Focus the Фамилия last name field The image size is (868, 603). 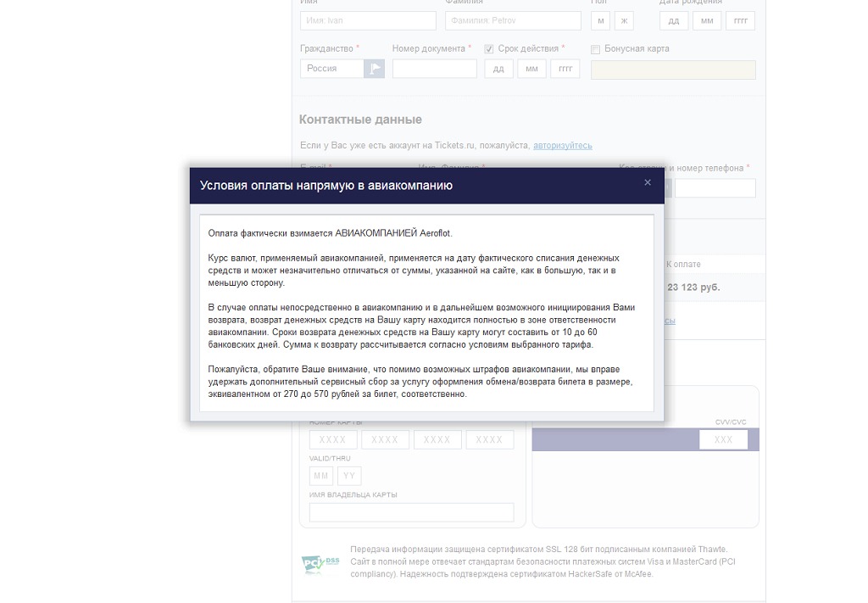(x=515, y=20)
